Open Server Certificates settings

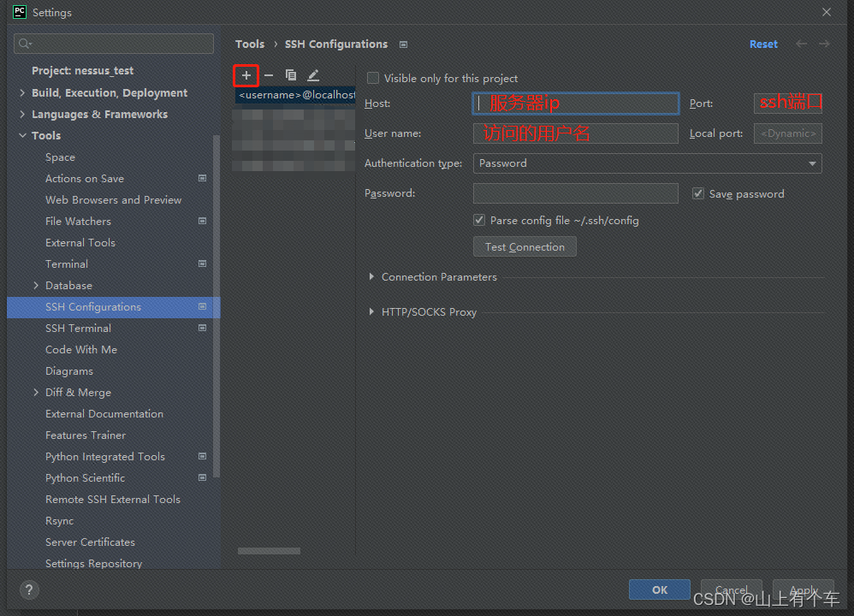(x=90, y=542)
